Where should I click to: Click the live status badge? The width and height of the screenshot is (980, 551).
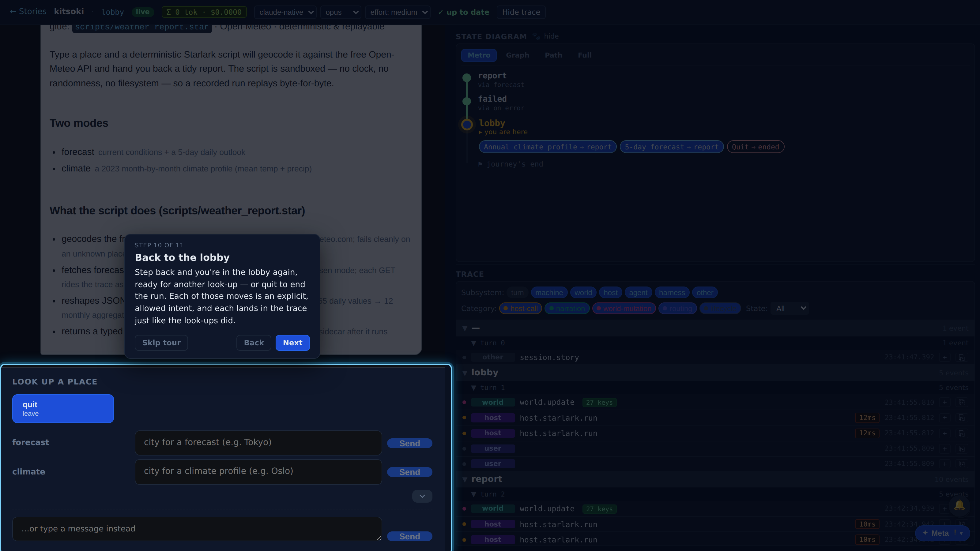[x=143, y=12]
